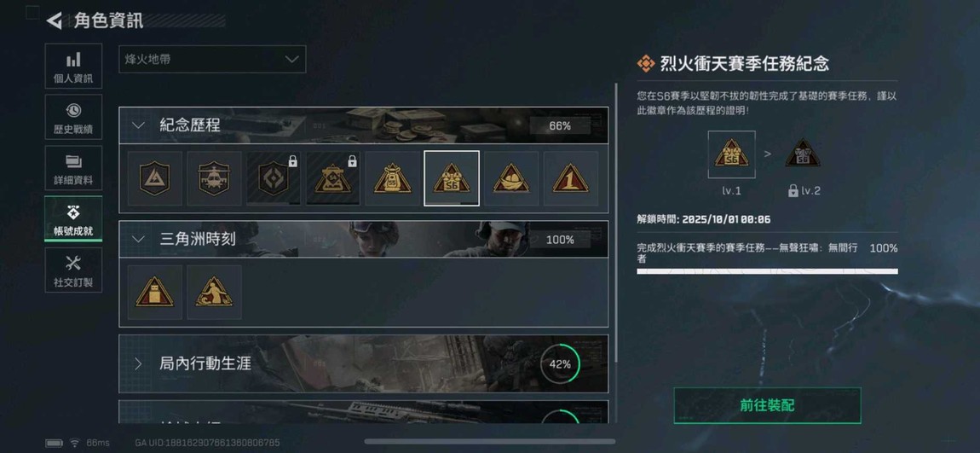This screenshot has width=980, height=453.
Task: Switch to the 歷史戰績 tab
Action: 73,117
